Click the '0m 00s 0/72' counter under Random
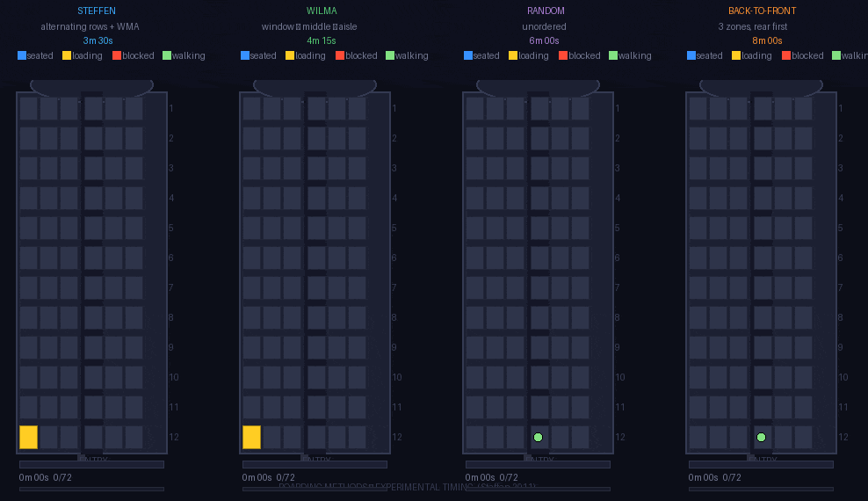This screenshot has height=501, width=868. pyautogui.click(x=492, y=477)
